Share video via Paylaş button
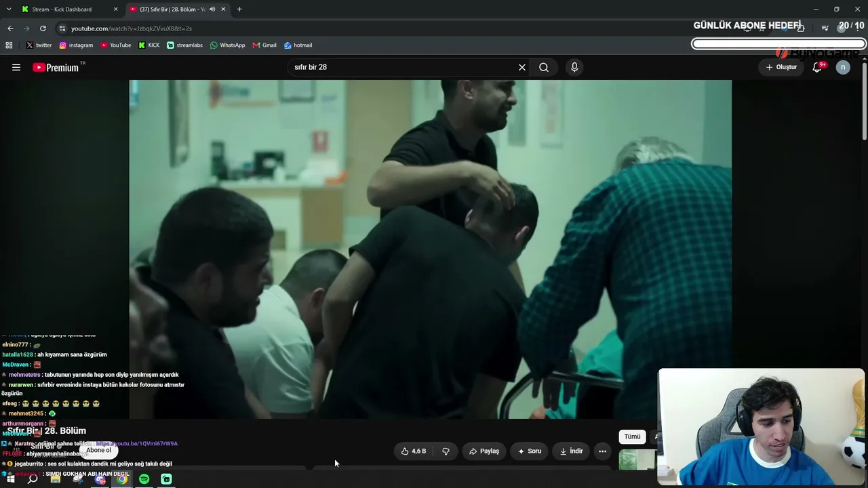The width and height of the screenshot is (868, 488). pyautogui.click(x=484, y=451)
